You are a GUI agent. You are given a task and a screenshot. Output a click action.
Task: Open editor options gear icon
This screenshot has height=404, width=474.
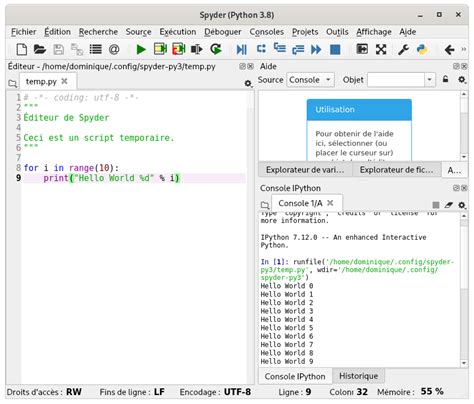click(x=248, y=83)
